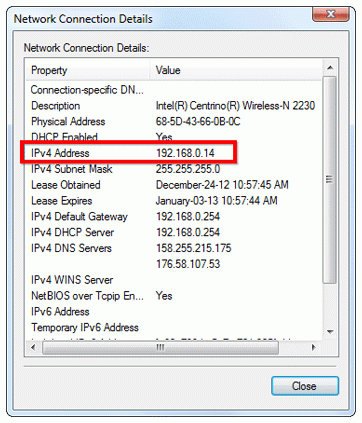Screen dimensions: 362x423
Task: Select the IPv4 Default Gateway label
Action: pos(79,217)
